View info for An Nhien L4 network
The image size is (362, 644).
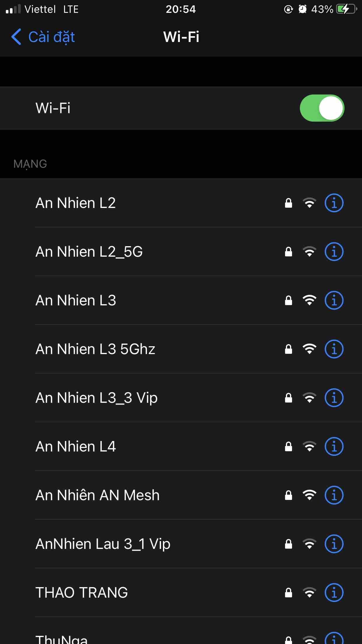(x=334, y=447)
